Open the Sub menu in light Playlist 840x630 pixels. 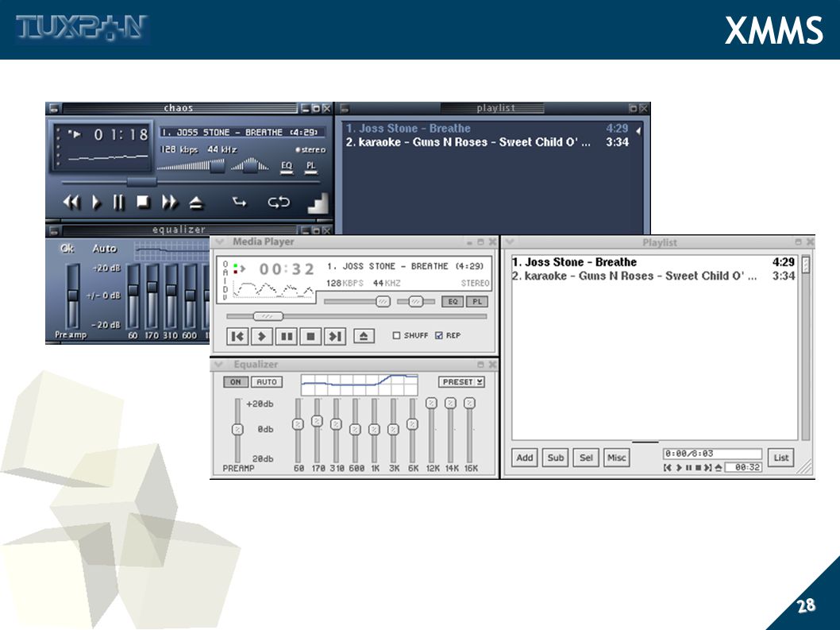point(556,458)
